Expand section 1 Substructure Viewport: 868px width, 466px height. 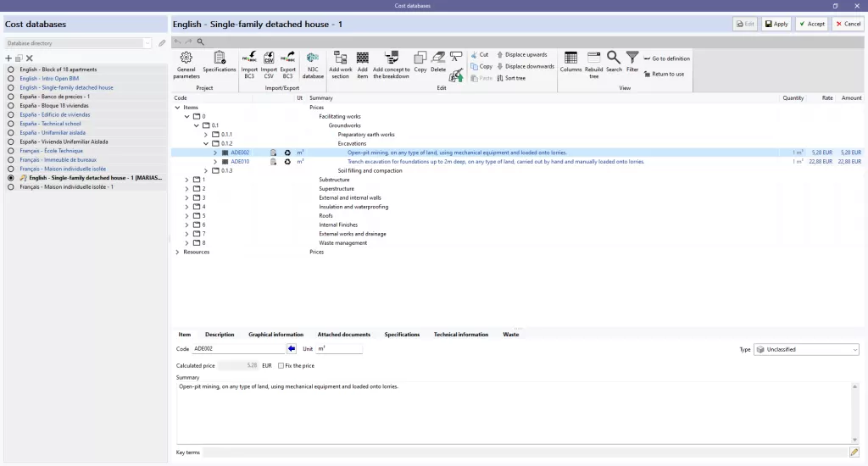pos(187,180)
